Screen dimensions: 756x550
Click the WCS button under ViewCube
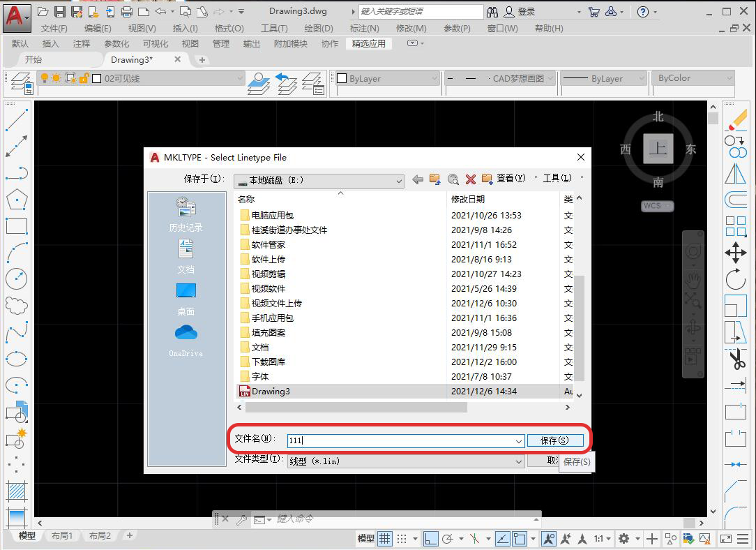[658, 205]
